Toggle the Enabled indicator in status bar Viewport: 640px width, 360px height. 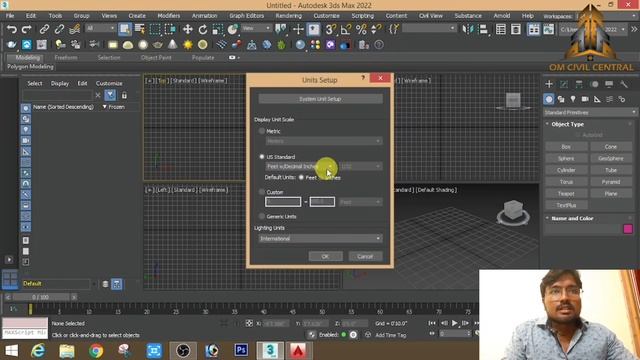pyautogui.click(x=343, y=335)
